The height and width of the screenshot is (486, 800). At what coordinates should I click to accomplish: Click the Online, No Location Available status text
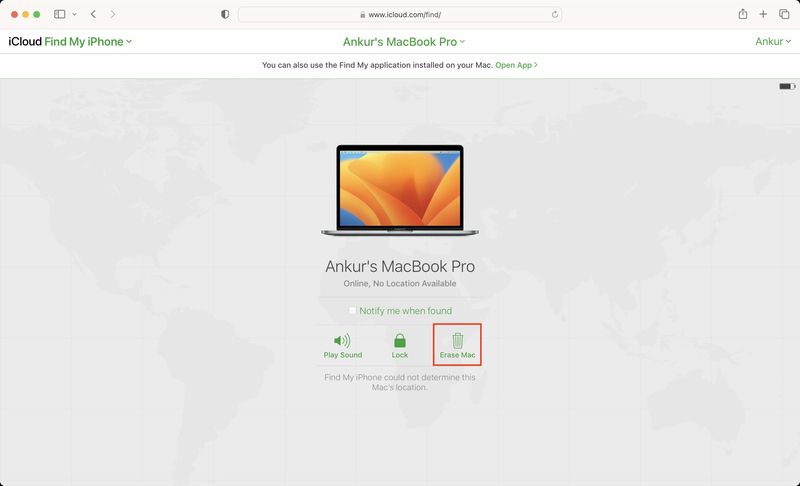click(x=400, y=284)
